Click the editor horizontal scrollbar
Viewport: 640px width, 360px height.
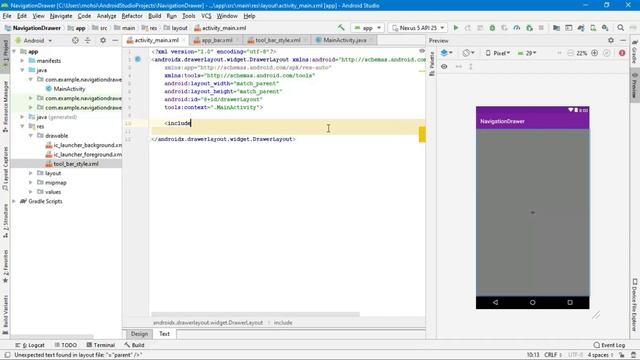click(x=256, y=314)
